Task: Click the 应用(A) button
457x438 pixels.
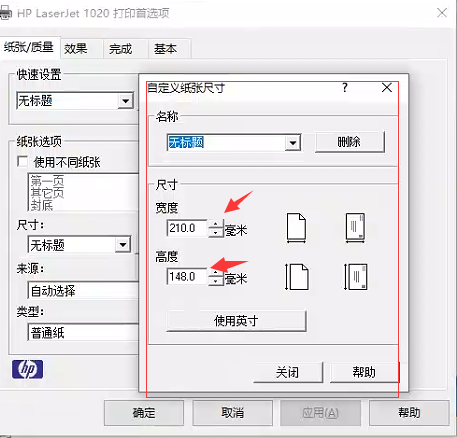Action: (x=321, y=413)
